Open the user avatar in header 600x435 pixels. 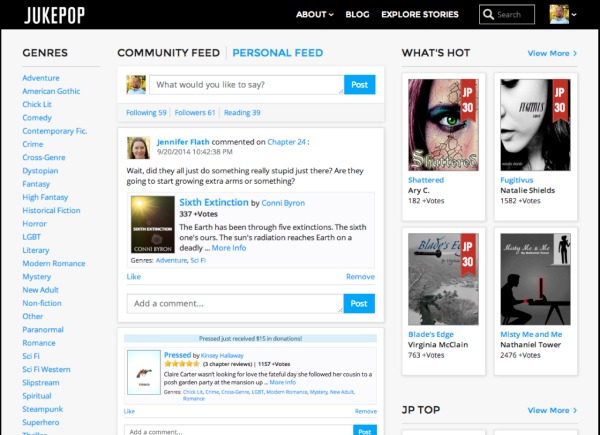coord(559,14)
